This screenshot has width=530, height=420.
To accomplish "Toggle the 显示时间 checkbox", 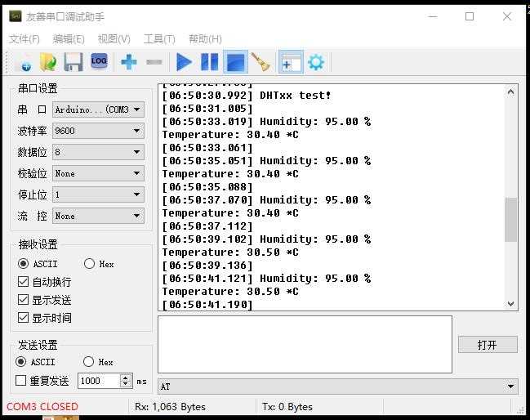I will tap(23, 318).
